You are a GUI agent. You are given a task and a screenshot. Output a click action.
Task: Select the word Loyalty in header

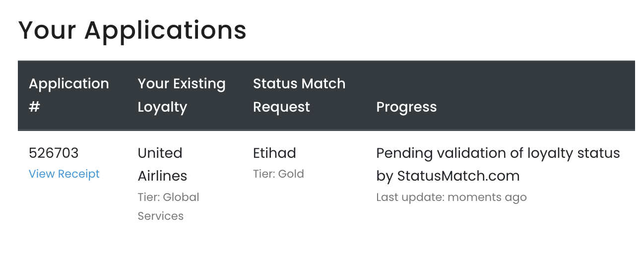click(162, 108)
